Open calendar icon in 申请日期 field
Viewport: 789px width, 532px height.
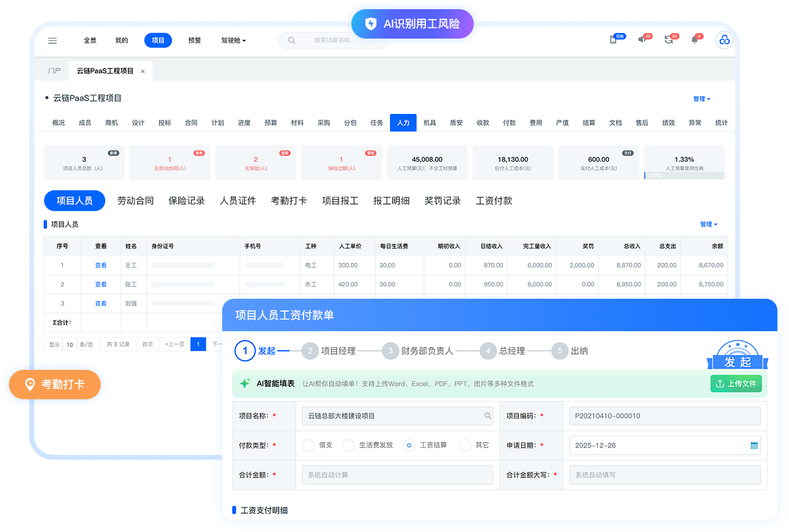coord(754,446)
